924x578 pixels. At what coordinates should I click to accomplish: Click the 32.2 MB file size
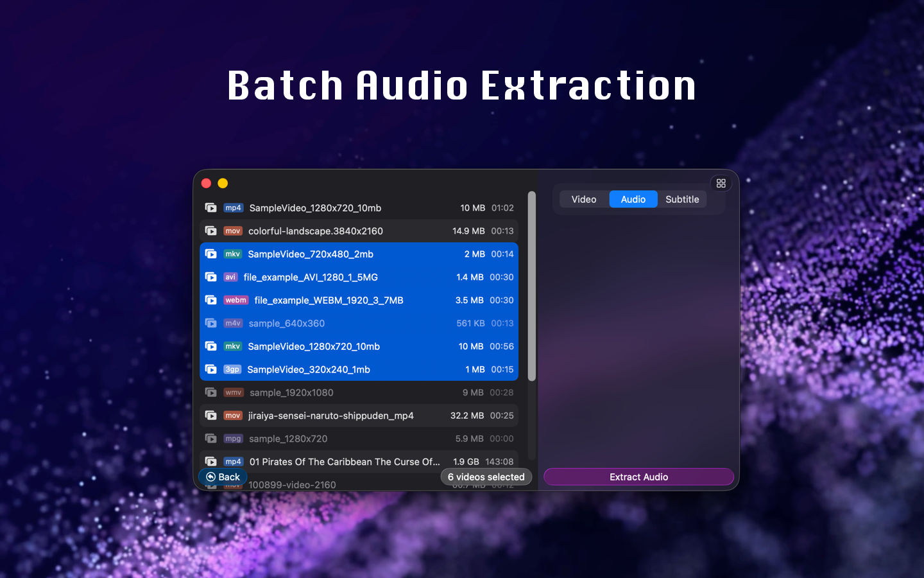(x=467, y=416)
